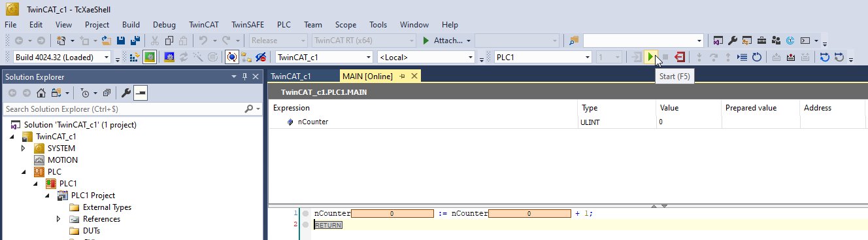Open the PLC menu
This screenshot has height=240, width=868.
pyautogui.click(x=284, y=24)
